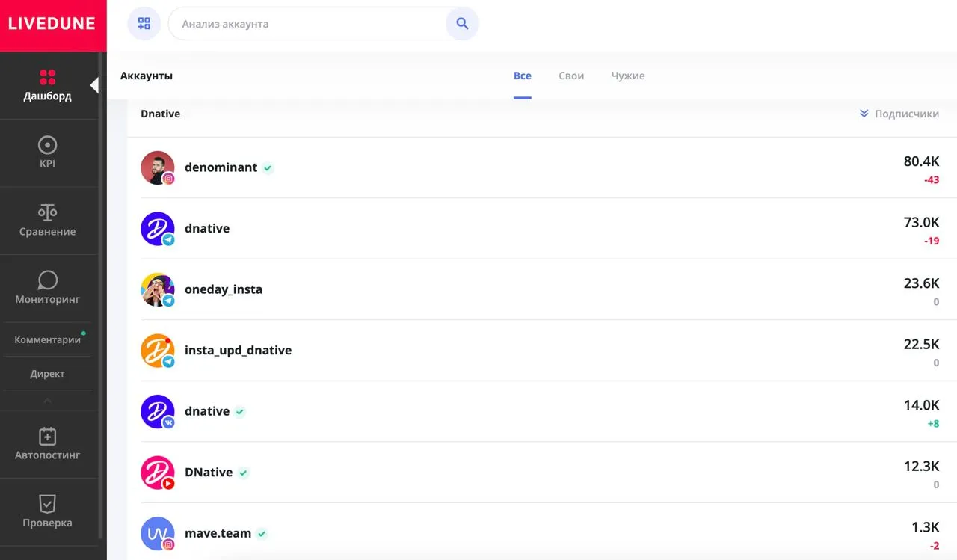Click the verified checkmark next to DNative
This screenshot has height=560, width=957.
click(244, 473)
